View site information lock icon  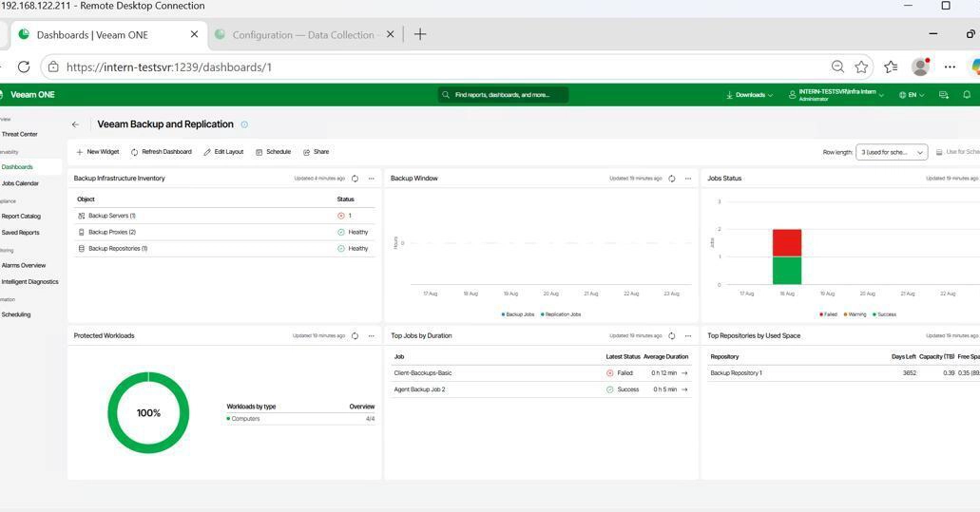54,66
